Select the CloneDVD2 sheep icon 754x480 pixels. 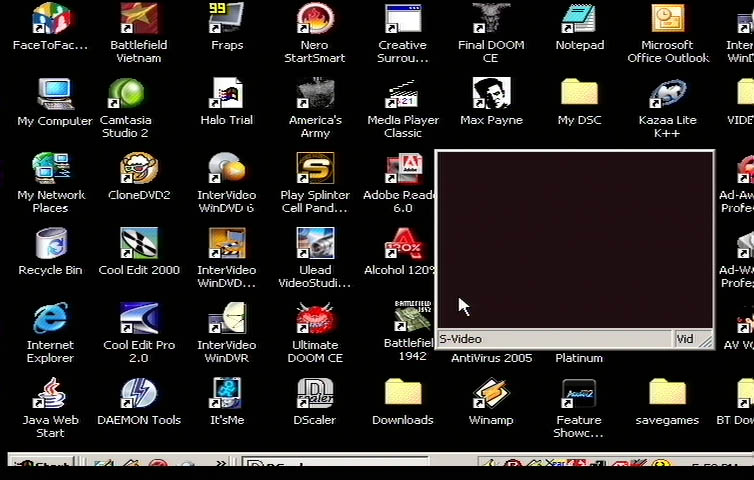[x=138, y=168]
